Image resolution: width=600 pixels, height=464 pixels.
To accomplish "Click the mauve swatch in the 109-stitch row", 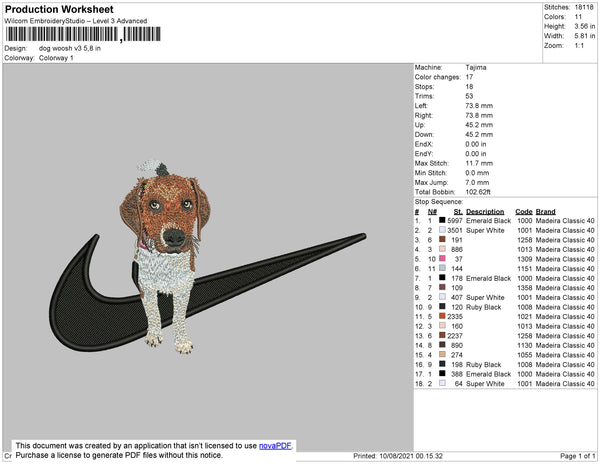I will [442, 287].
